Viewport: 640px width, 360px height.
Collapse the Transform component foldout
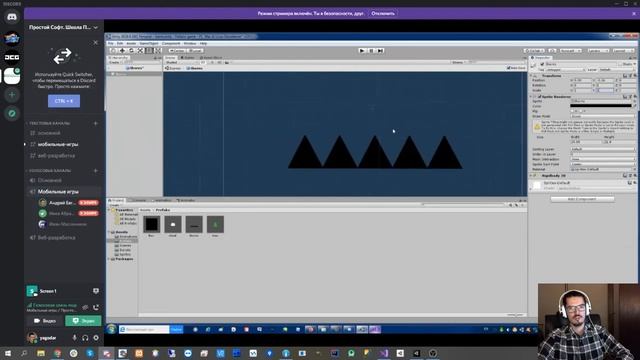[532, 76]
